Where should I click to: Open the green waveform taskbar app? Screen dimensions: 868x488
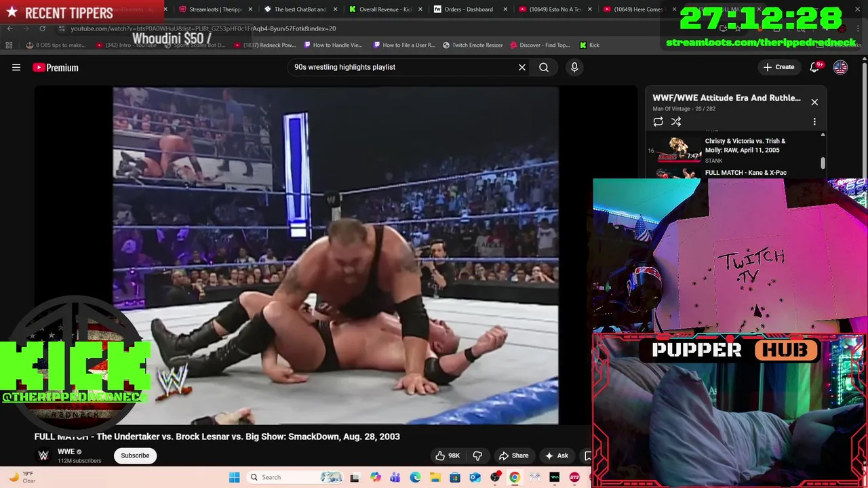point(555,477)
